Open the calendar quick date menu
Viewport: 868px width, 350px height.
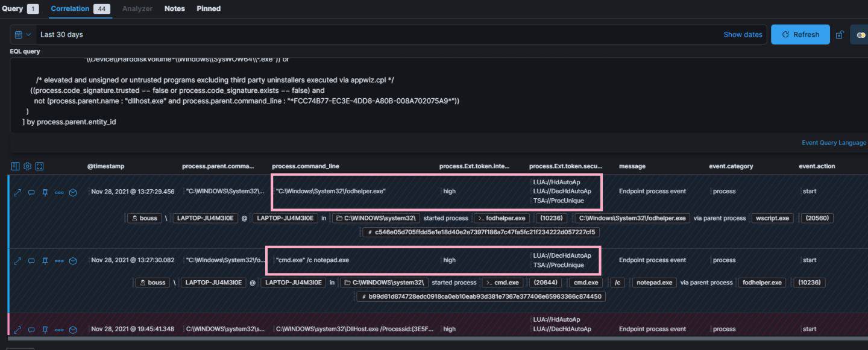(x=22, y=35)
